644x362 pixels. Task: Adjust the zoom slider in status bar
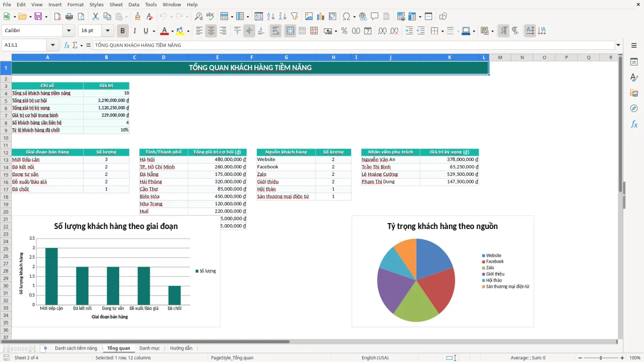(x=601, y=358)
